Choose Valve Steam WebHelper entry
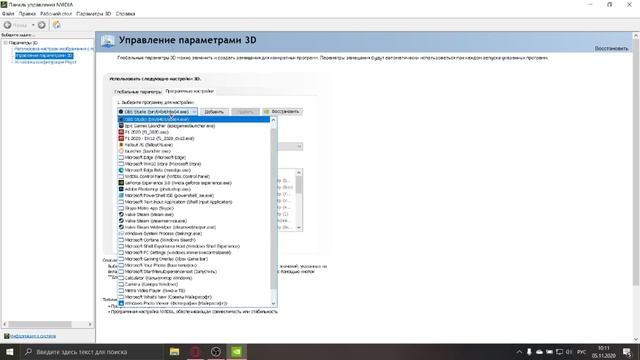Viewport: 640px width, 360px height. click(194, 227)
